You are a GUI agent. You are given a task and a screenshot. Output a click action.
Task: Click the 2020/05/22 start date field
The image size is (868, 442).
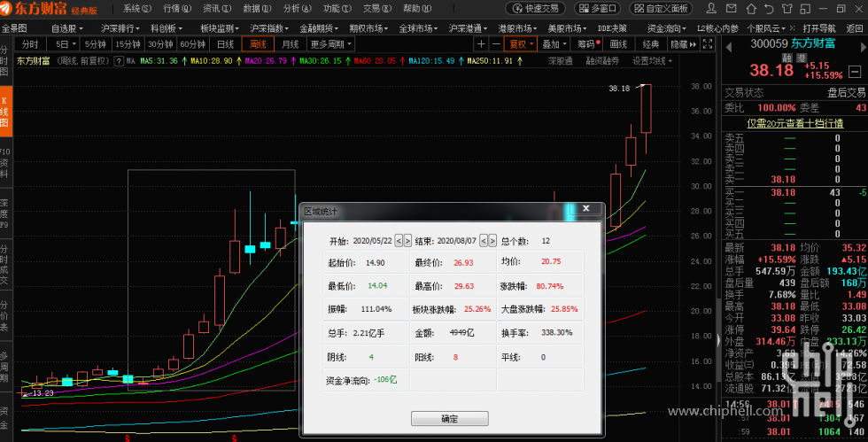[373, 241]
